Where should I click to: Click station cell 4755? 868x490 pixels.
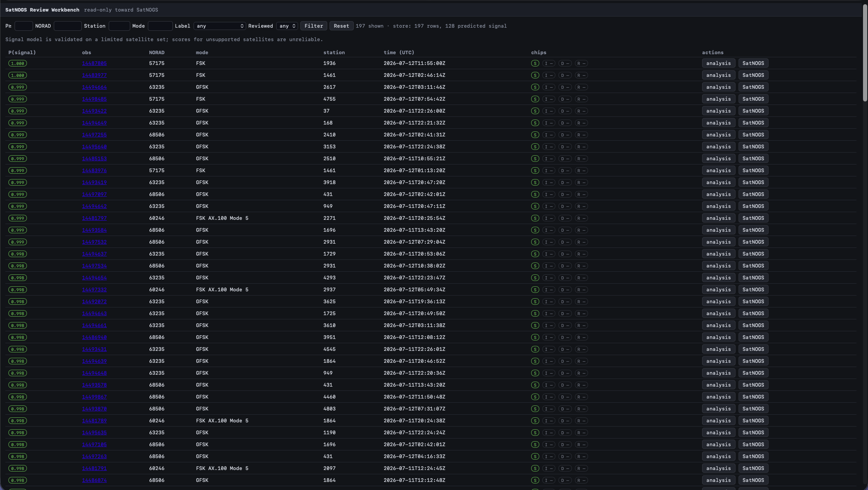click(330, 99)
